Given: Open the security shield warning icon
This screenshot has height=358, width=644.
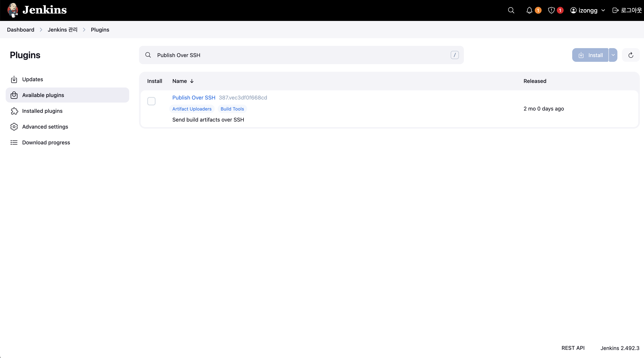Looking at the screenshot, I should pos(551,10).
